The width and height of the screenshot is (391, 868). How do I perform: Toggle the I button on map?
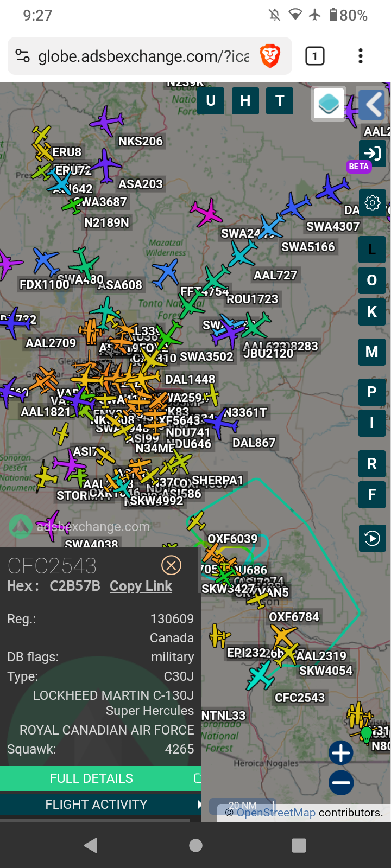pos(372,423)
